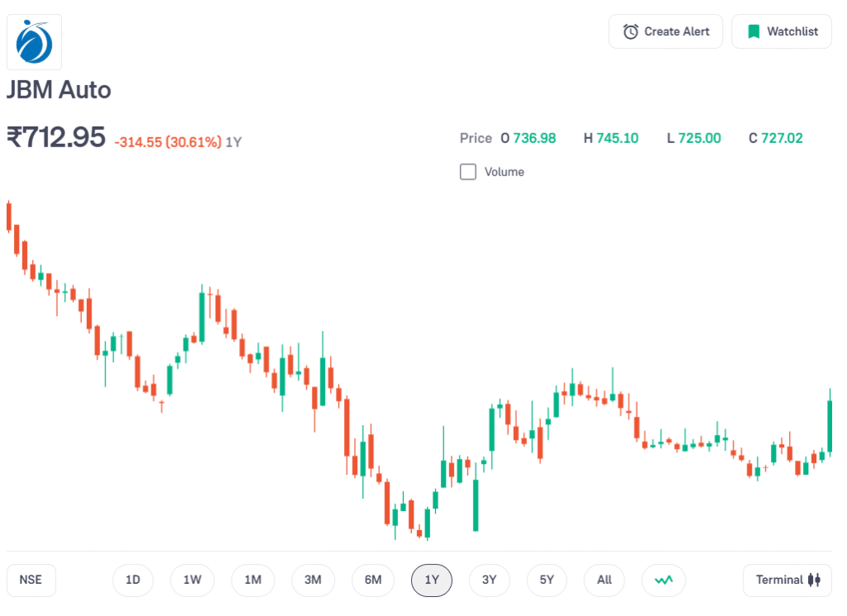
Task: Select the line chart type icon
Action: tap(663, 580)
